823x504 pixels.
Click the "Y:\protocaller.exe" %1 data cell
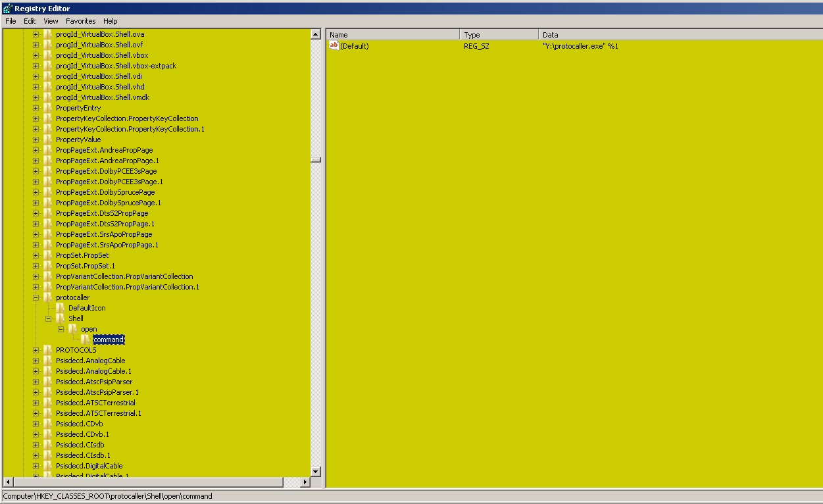pyautogui.click(x=580, y=46)
